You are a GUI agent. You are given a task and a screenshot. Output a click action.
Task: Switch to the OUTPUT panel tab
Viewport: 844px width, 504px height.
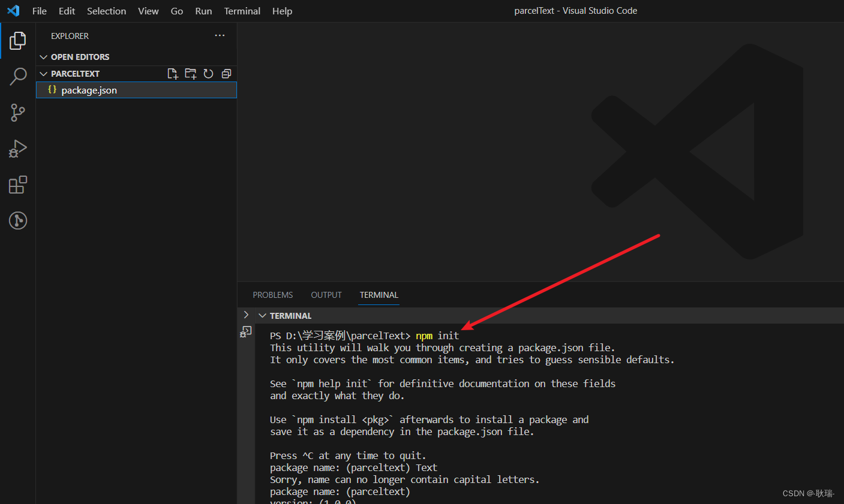point(326,295)
